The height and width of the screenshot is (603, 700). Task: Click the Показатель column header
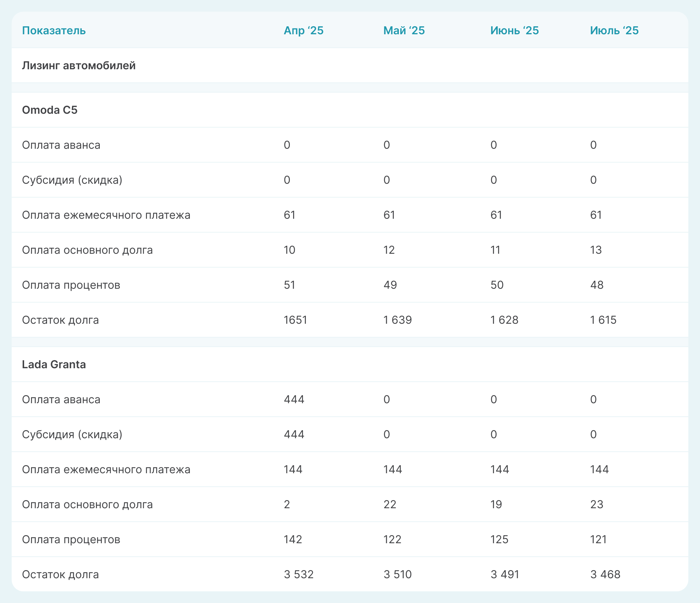coord(54,31)
